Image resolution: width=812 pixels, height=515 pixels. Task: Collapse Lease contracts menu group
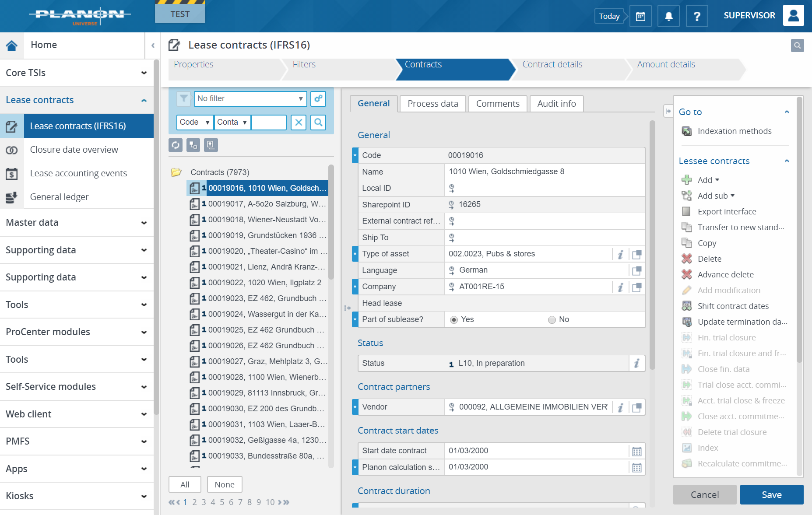[77, 100]
